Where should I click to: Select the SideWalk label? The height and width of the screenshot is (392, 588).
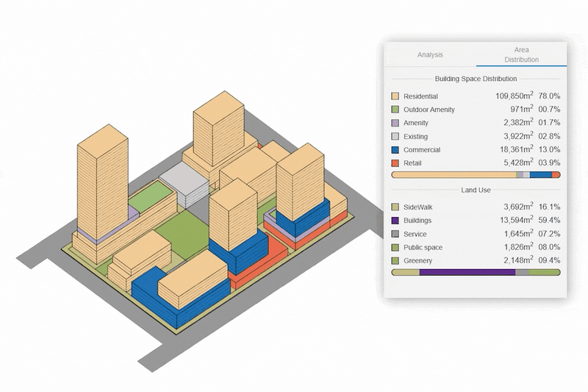417,207
